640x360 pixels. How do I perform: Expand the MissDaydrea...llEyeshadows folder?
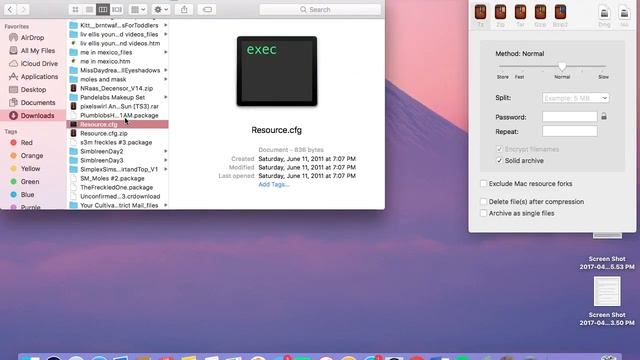(166, 70)
